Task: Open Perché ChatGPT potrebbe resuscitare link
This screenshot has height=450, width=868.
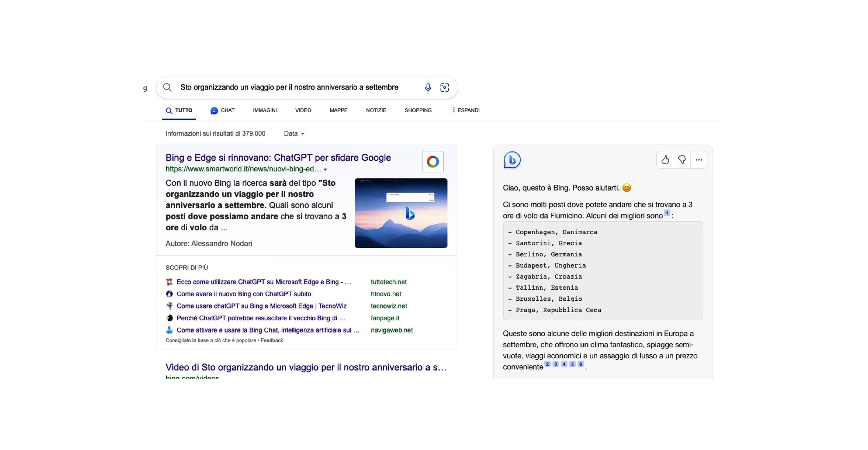Action: 261,318
